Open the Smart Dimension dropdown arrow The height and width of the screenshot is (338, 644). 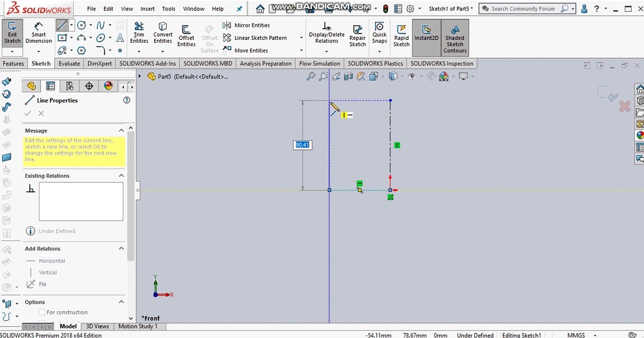[x=39, y=51]
